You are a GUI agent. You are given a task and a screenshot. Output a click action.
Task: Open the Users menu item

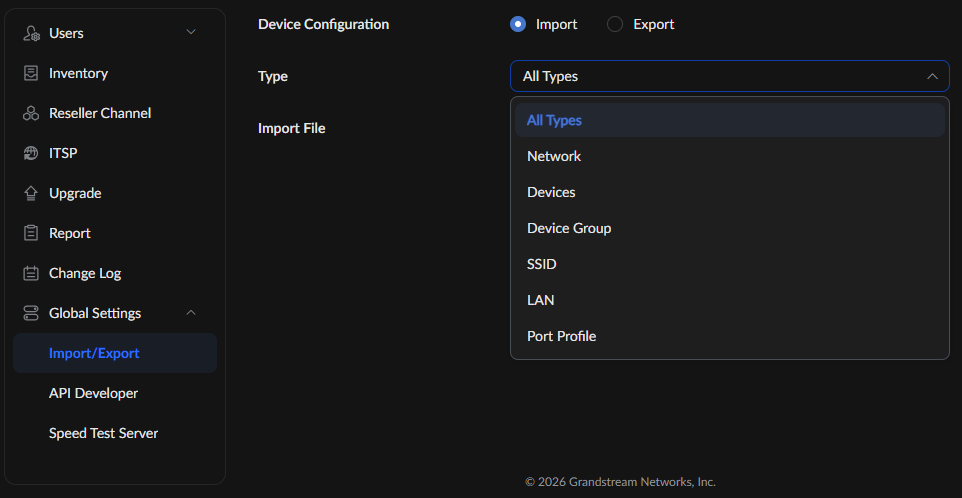pos(115,33)
